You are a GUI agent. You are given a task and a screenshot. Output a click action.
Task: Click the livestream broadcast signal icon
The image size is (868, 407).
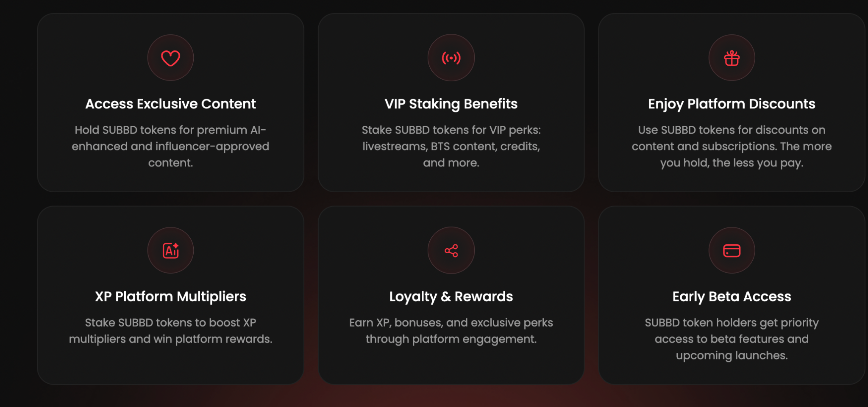point(451,58)
